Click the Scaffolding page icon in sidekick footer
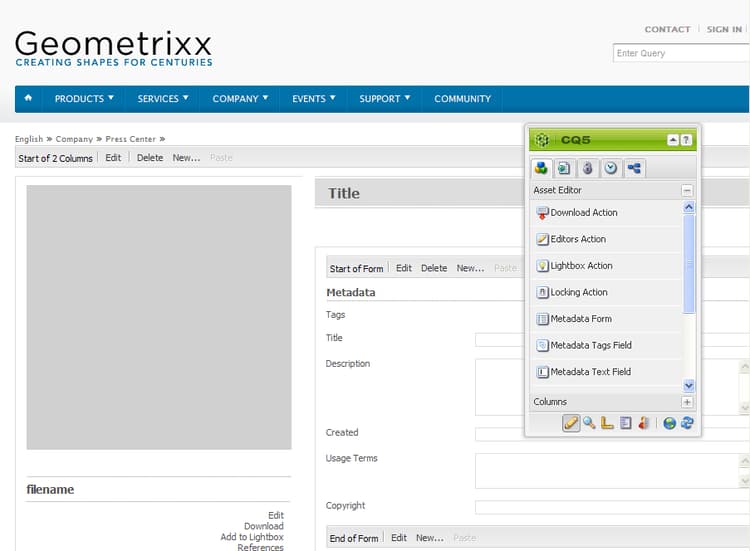750x551 pixels. [x=626, y=423]
